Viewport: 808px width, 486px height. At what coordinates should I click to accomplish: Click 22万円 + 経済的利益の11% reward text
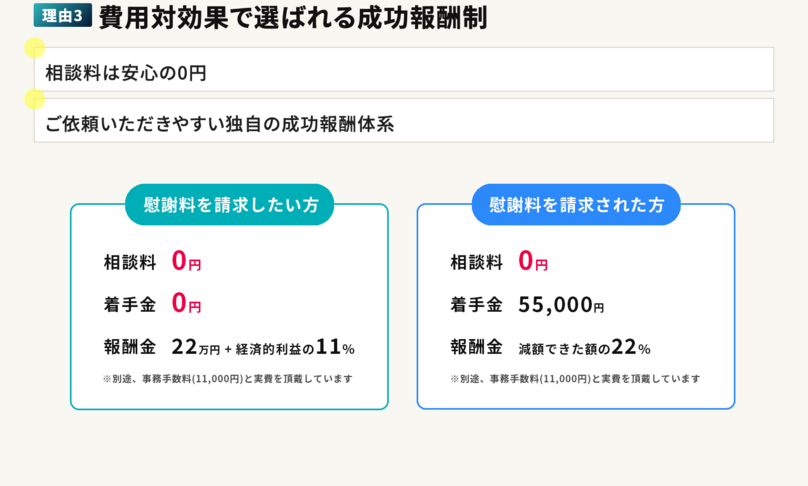(x=263, y=348)
